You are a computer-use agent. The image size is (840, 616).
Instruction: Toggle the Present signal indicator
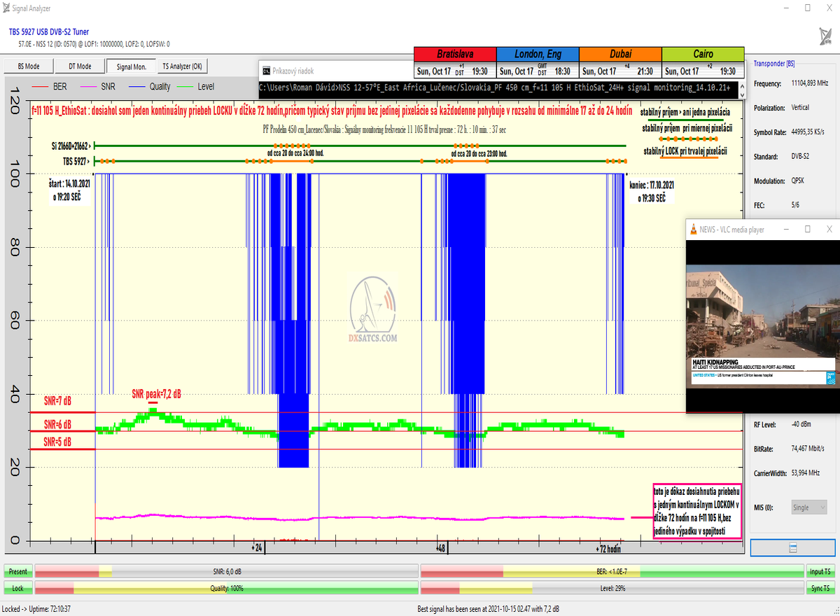17,571
